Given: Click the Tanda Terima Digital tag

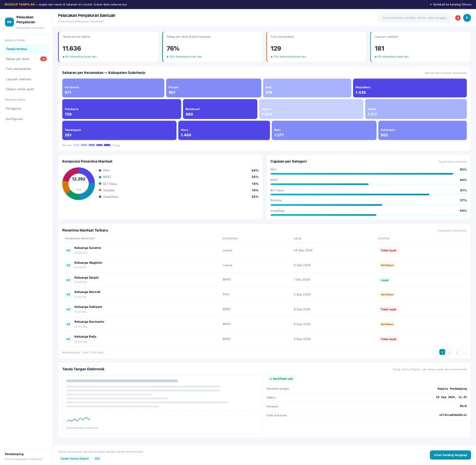Looking at the screenshot, I should (x=75, y=459).
